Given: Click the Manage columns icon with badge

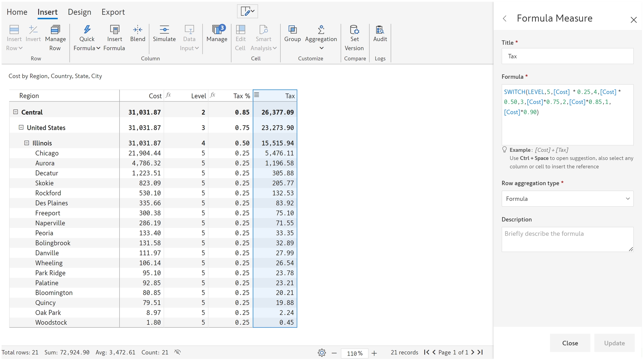Looking at the screenshot, I should click(x=217, y=30).
